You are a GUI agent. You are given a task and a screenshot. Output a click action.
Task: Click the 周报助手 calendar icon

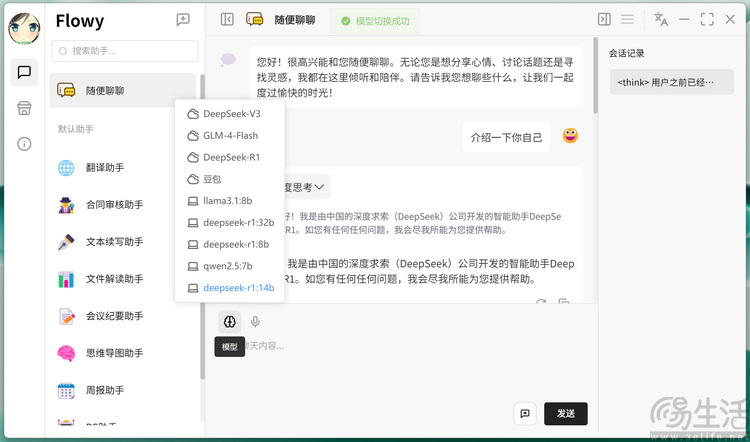pyautogui.click(x=66, y=391)
